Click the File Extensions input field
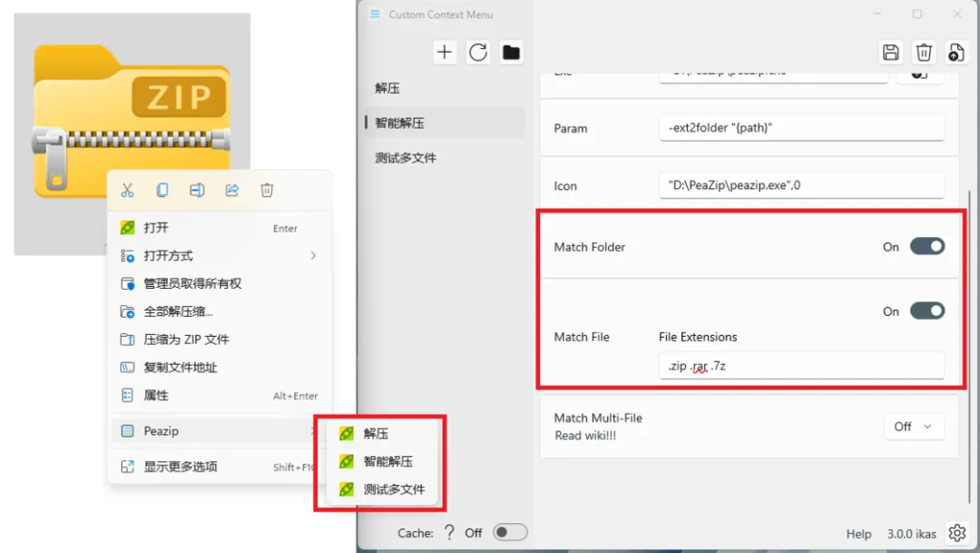This screenshot has height=553, width=980. pos(801,366)
